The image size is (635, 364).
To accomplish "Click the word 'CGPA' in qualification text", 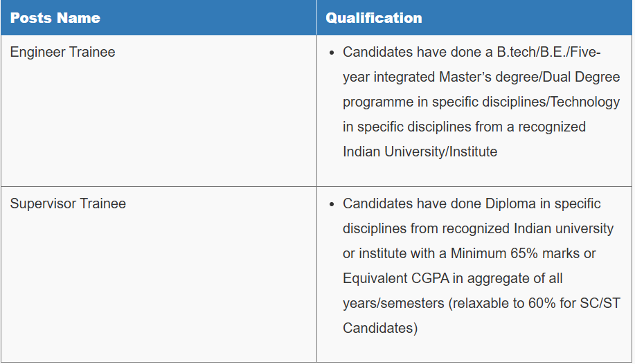I will tap(431, 279).
